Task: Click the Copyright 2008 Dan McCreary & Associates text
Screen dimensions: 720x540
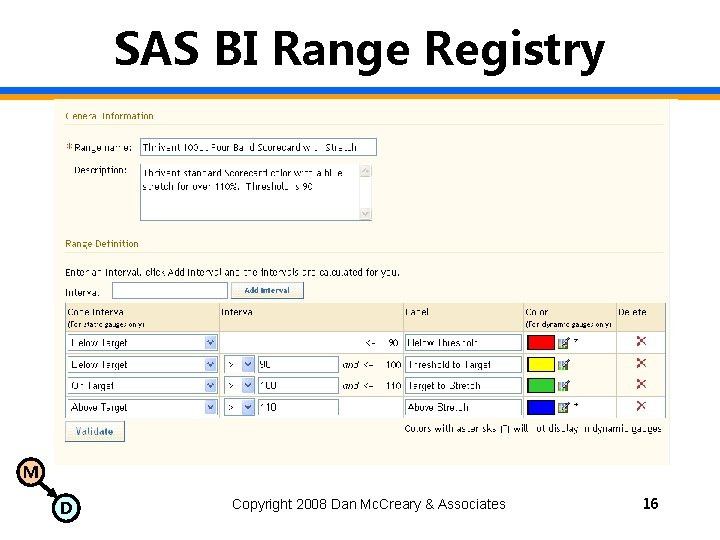Action: click(369, 504)
